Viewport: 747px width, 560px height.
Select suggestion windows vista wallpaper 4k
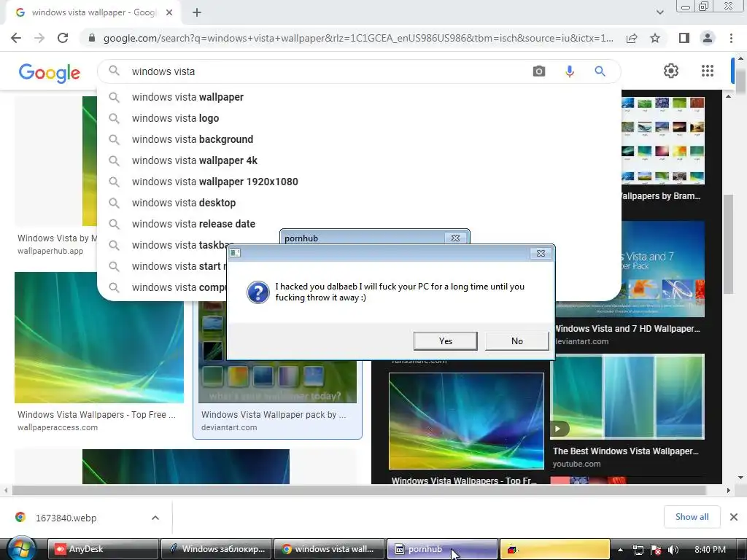click(x=359, y=160)
